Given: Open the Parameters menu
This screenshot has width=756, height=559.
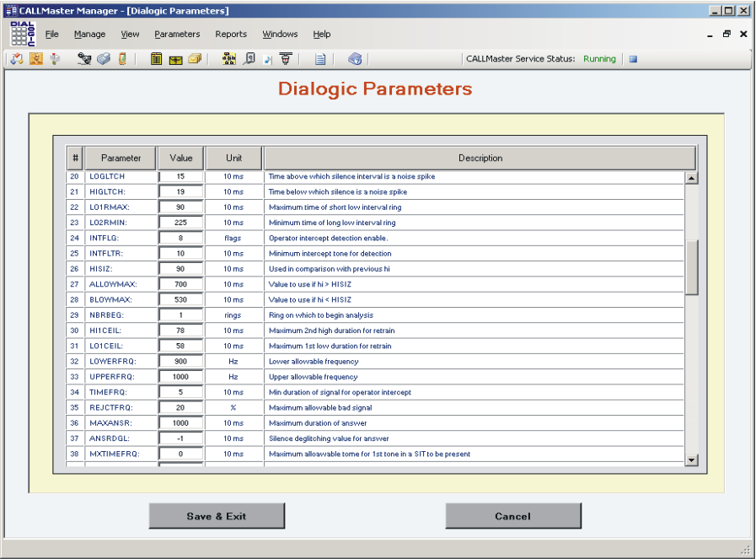Looking at the screenshot, I should pos(177,35).
